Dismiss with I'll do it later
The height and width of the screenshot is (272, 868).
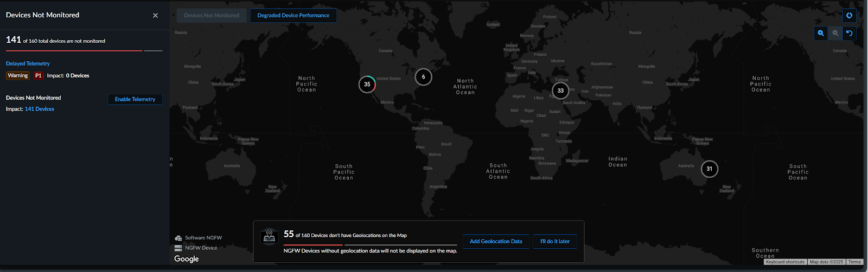(x=554, y=242)
